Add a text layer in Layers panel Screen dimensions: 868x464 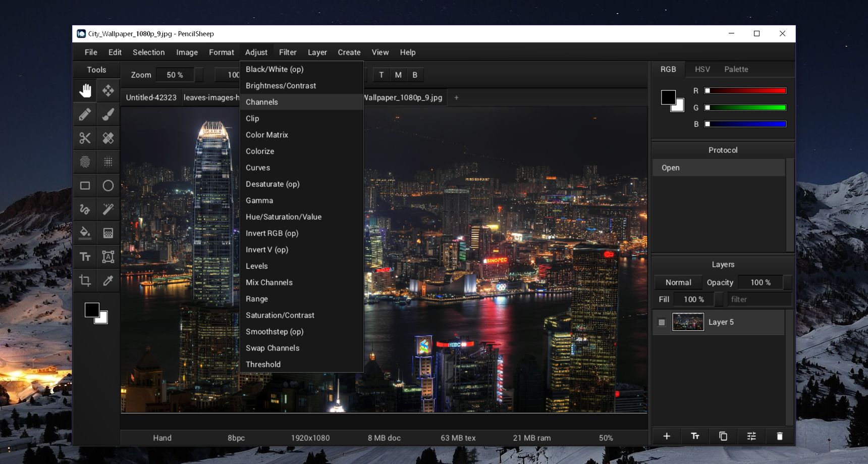[x=695, y=436]
